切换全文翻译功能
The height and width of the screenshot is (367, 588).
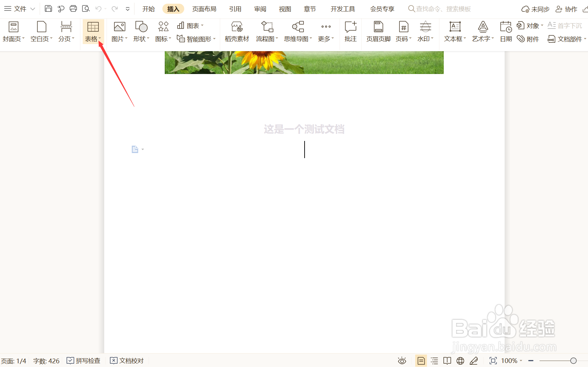coord(460,360)
